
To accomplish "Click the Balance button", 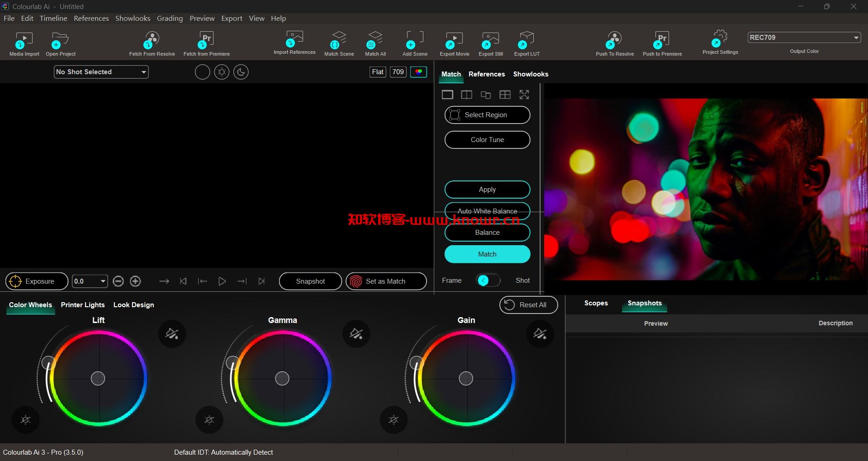I will pyautogui.click(x=487, y=233).
